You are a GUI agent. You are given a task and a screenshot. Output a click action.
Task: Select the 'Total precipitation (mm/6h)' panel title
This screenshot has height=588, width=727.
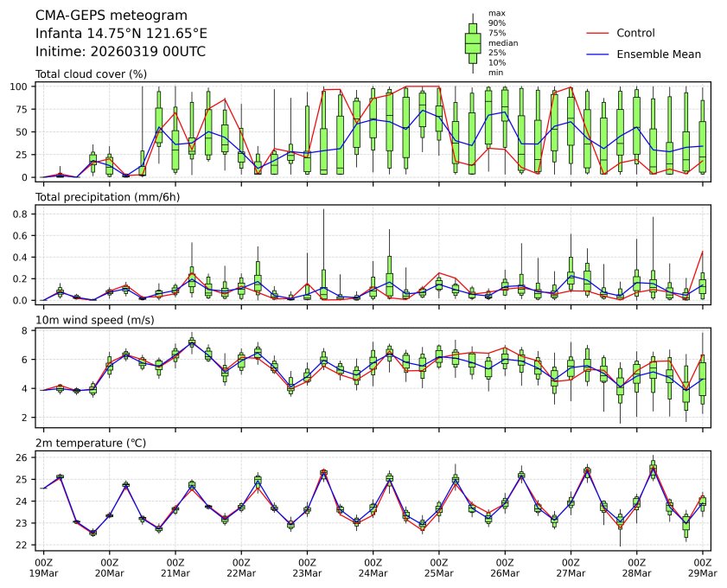[x=107, y=197]
